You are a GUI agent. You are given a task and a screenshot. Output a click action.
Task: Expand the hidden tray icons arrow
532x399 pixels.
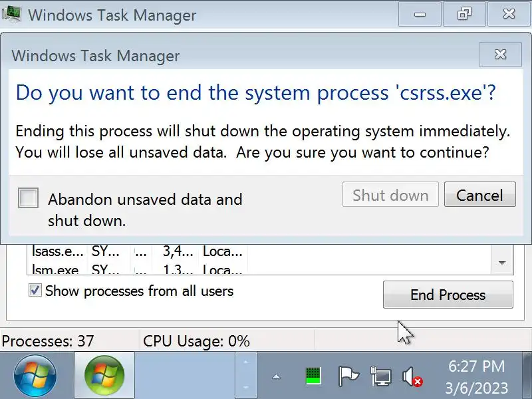(276, 377)
